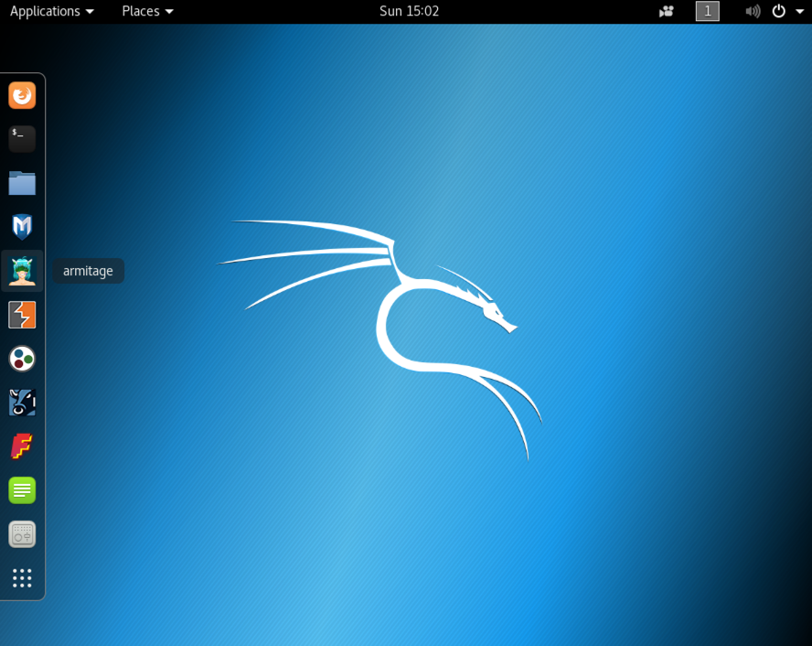812x646 pixels.
Task: Open the Files folder icon
Action: click(22, 183)
